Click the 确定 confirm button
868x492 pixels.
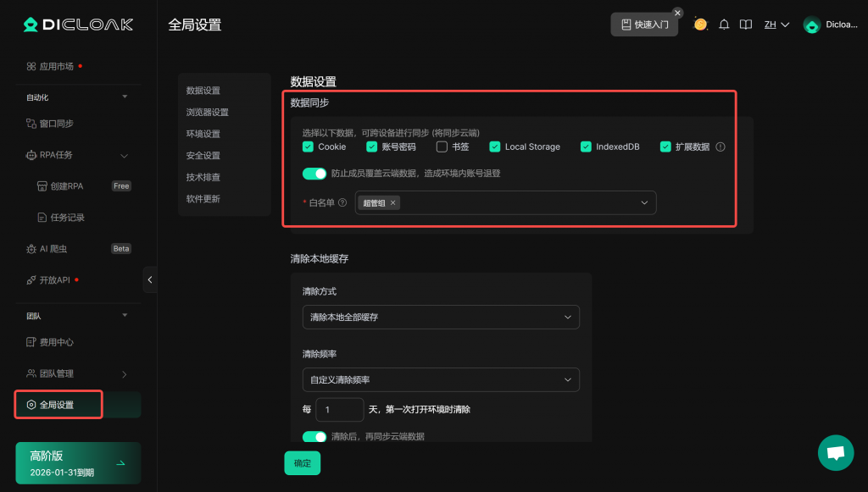click(x=302, y=463)
